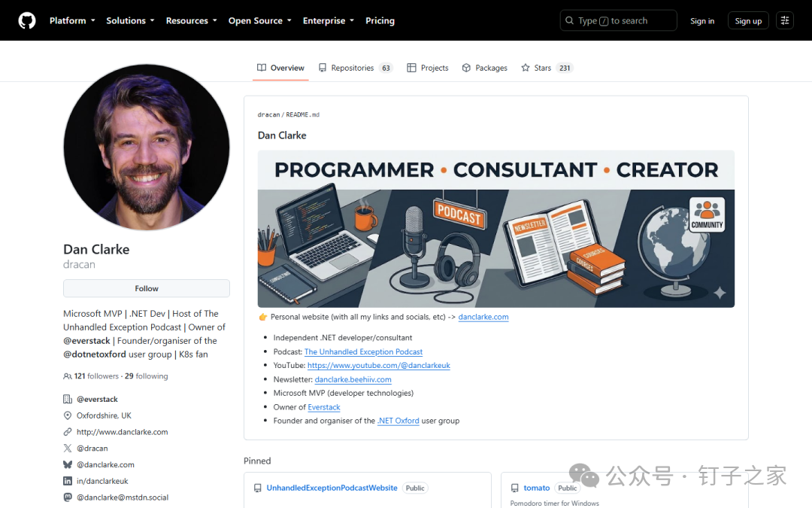Open the tomato pinned repository
The height and width of the screenshot is (508, 812).
pos(537,488)
